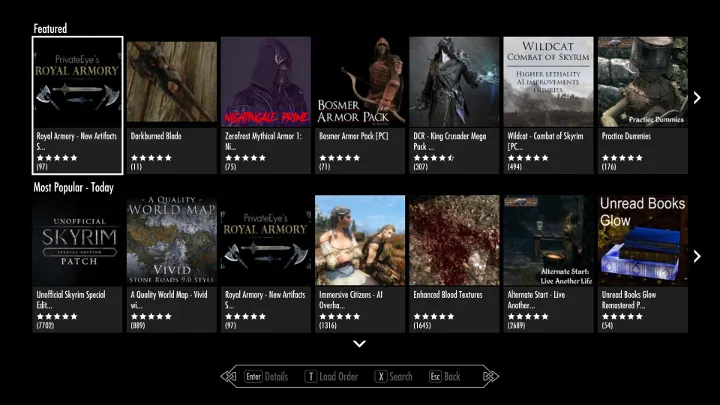Select the Enhanced Blood Textures image
This screenshot has width=720, height=405.
[454, 240]
